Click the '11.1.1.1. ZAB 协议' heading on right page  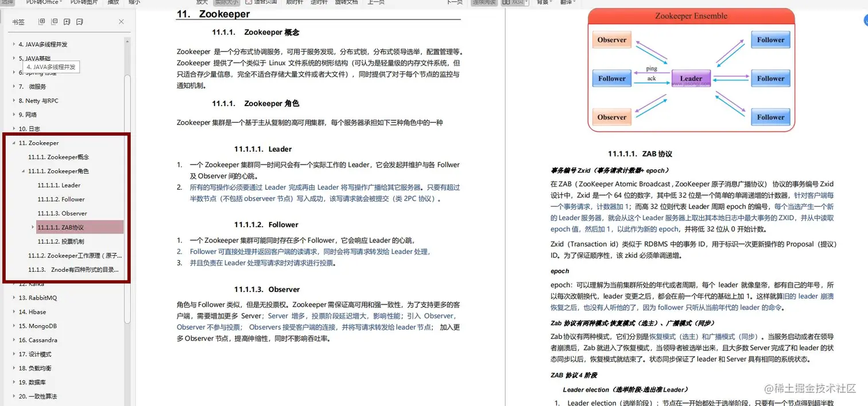coord(640,154)
